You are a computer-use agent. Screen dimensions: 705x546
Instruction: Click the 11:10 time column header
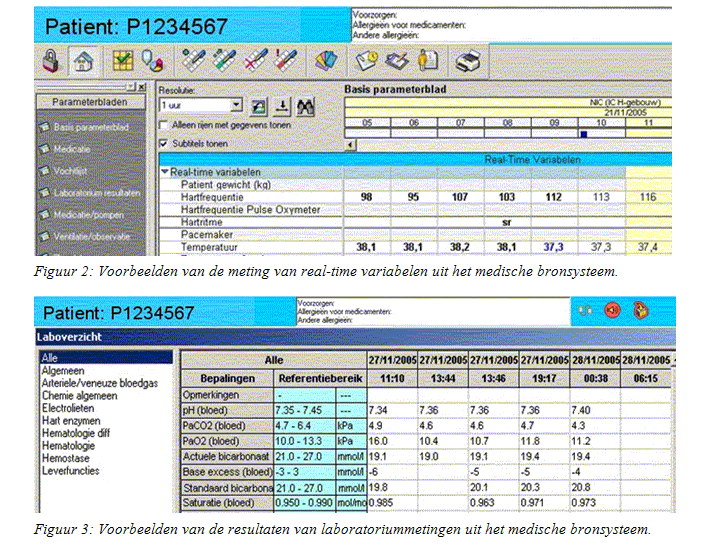pyautogui.click(x=392, y=378)
